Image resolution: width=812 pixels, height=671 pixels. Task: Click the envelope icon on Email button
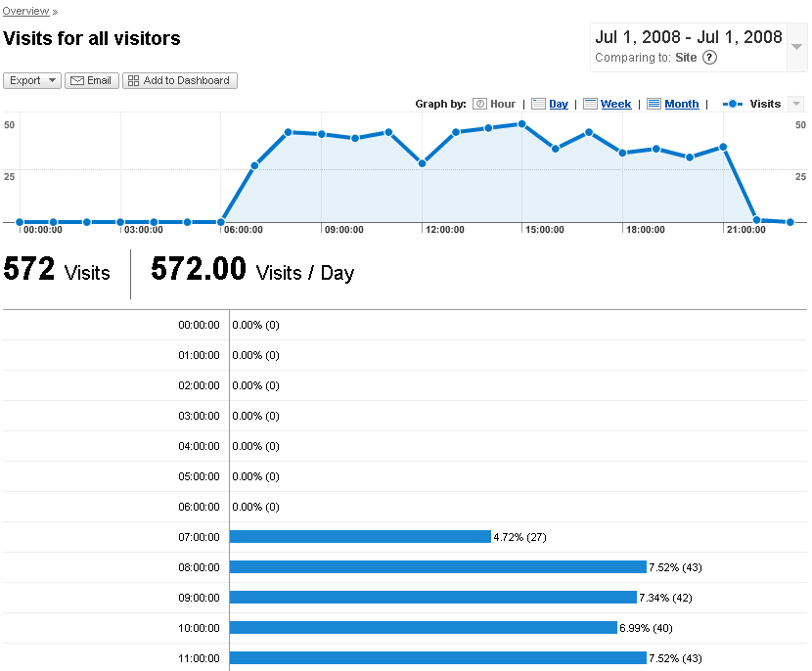point(77,81)
